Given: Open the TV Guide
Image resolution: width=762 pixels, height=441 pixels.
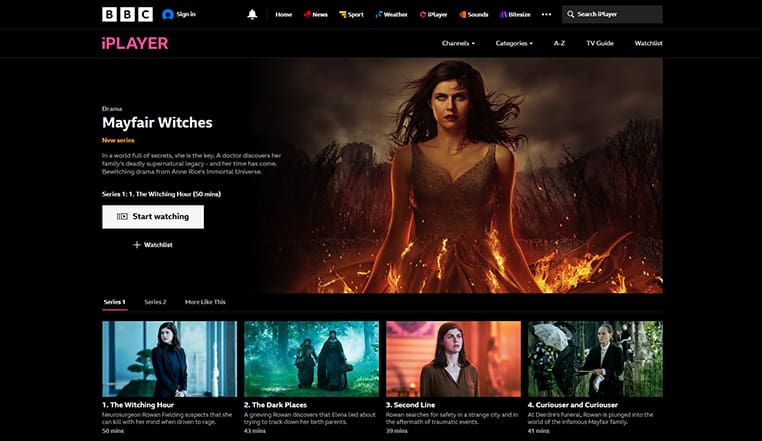Looking at the screenshot, I should (600, 43).
